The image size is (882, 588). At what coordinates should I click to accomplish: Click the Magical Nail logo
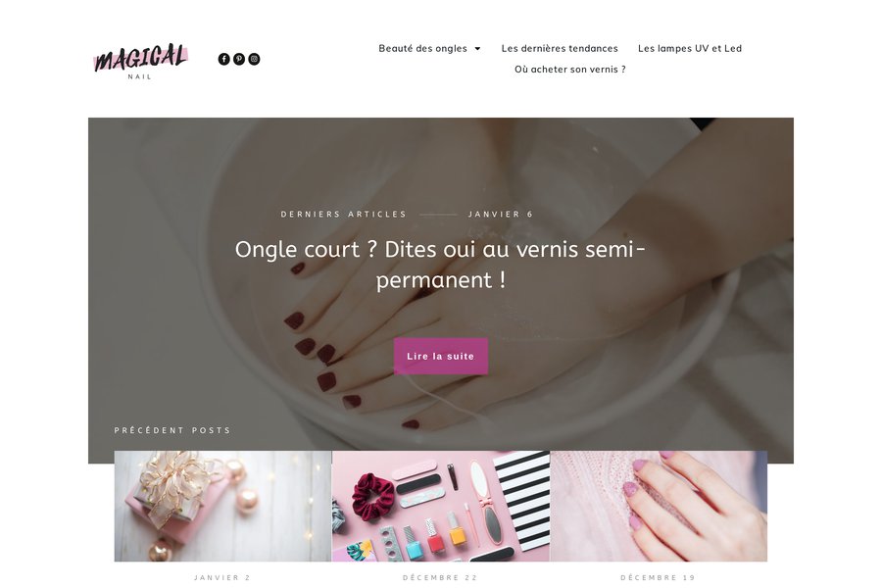[x=140, y=61]
